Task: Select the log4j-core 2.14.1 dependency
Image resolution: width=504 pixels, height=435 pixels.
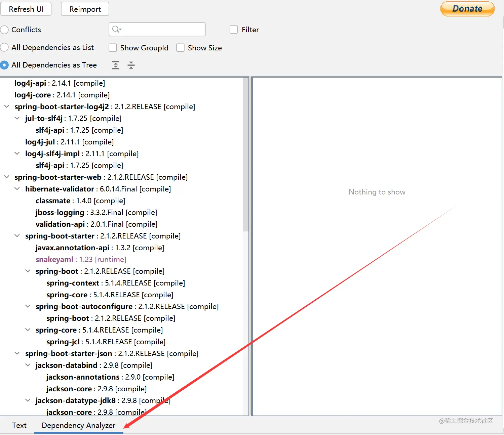Action: click(x=62, y=95)
